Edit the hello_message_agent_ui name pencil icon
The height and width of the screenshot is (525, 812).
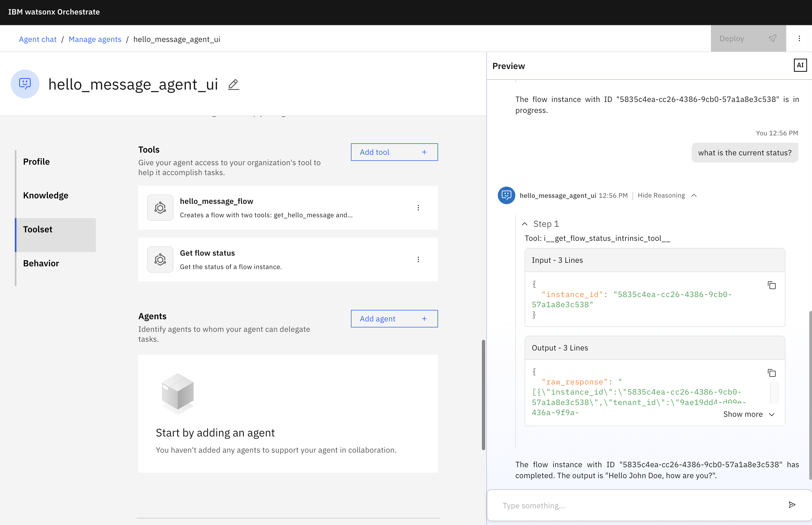click(233, 85)
